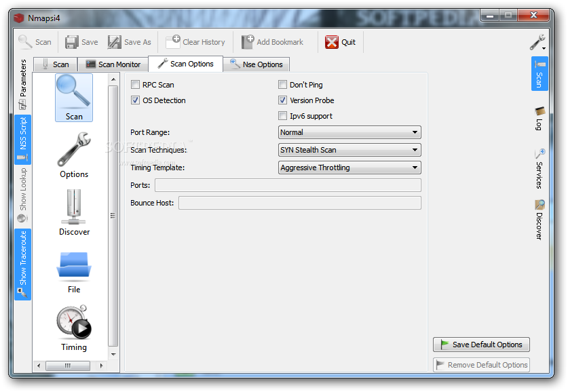Select the Scan Options tab
The height and width of the screenshot is (392, 568).
(185, 64)
